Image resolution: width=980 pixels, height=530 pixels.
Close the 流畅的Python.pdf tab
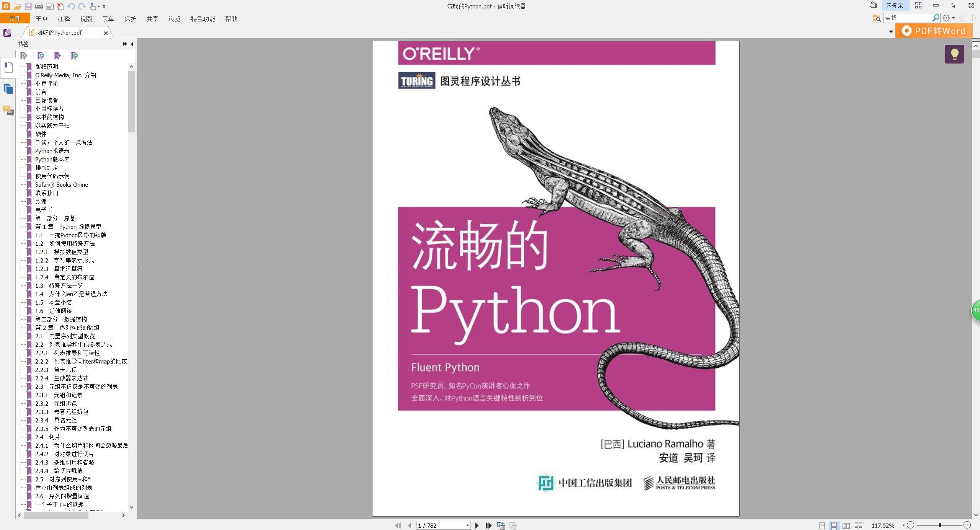click(106, 33)
